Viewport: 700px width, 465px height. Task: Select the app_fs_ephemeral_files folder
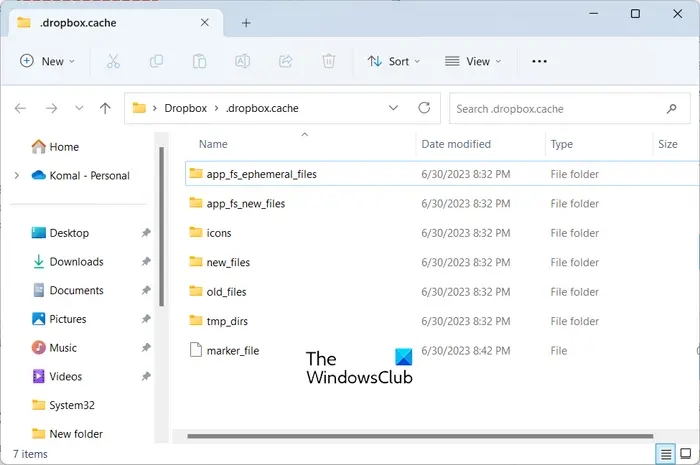coord(442,174)
